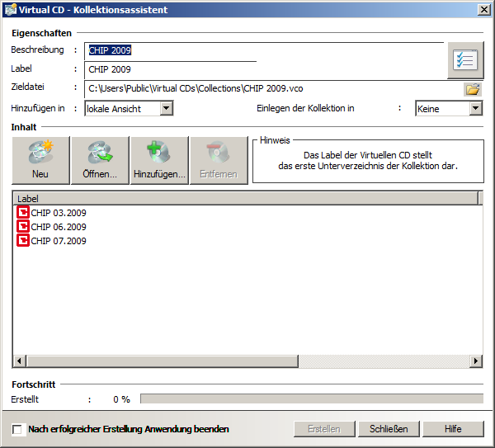The image size is (495, 448).
Task: Click the horizontal scrollbar thumb
Action: pos(163,361)
